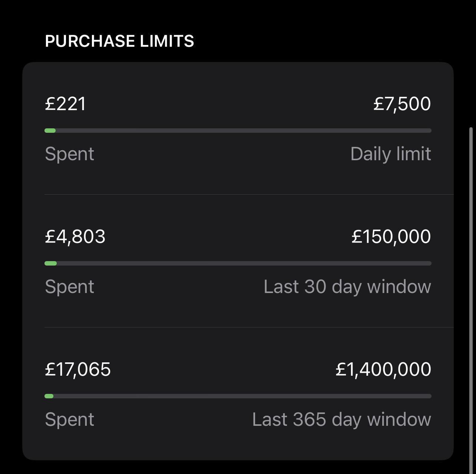Image resolution: width=476 pixels, height=474 pixels.
Task: Select the £150,000 limit amount
Action: point(390,236)
